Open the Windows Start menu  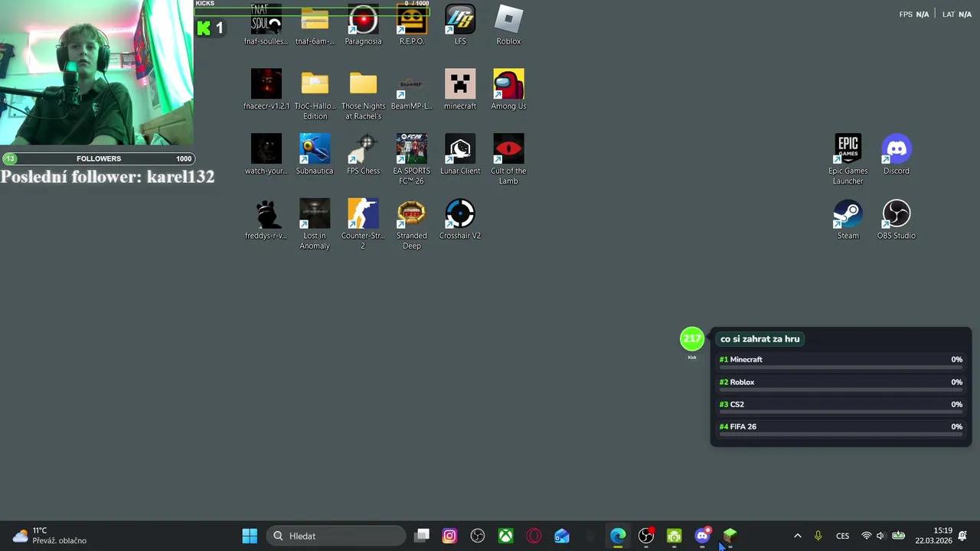click(250, 536)
